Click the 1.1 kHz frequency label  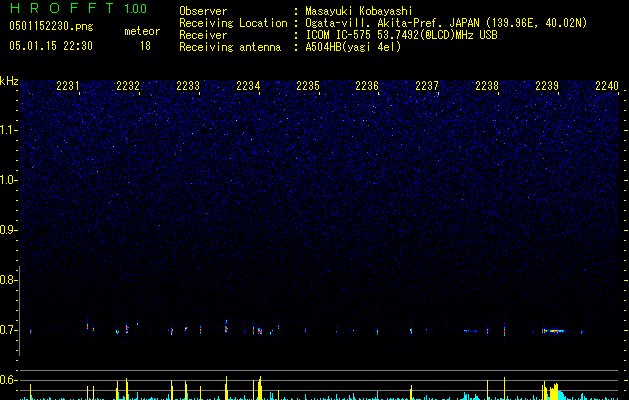click(8, 130)
